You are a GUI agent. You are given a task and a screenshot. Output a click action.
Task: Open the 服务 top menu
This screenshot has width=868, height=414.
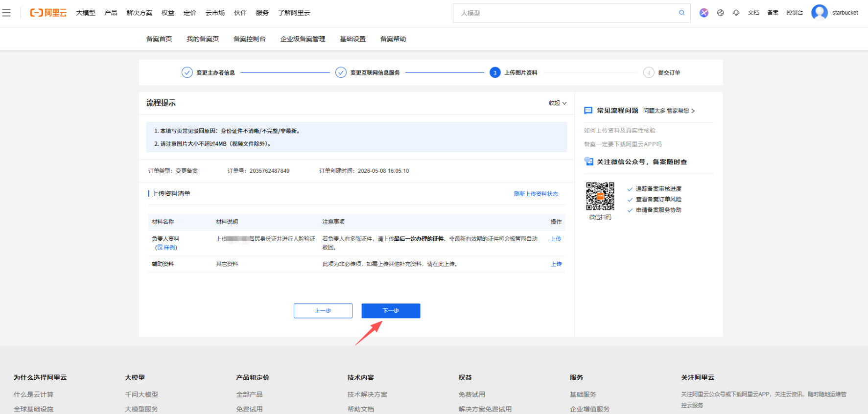[x=262, y=13]
